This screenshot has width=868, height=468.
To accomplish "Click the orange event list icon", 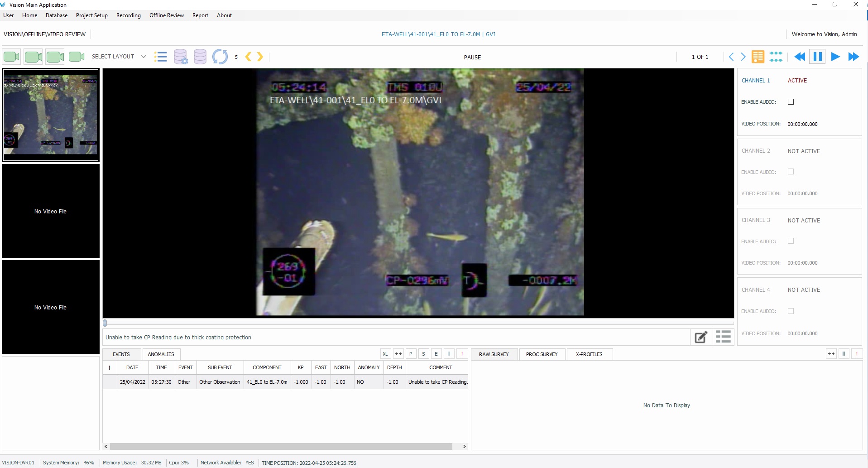I will click(x=758, y=57).
